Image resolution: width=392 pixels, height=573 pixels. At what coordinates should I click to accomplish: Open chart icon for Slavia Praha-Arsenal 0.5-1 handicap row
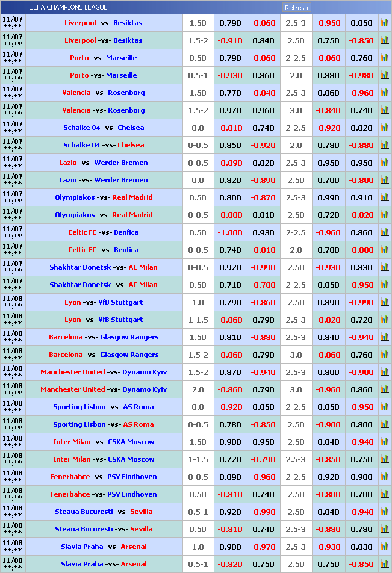384,564
